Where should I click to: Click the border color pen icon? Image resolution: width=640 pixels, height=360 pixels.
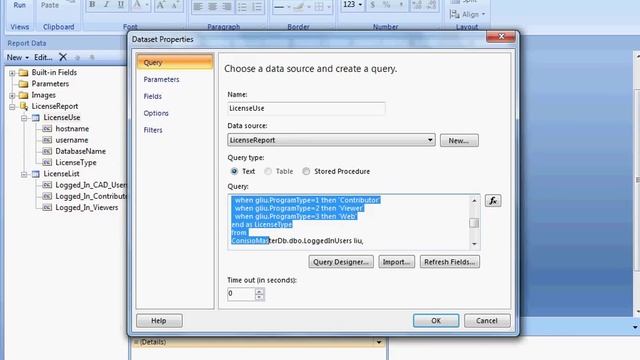[x=298, y=7]
